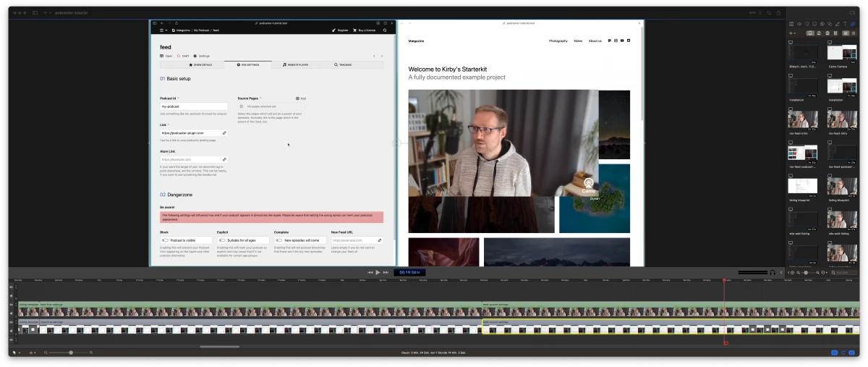Viewport: 868px width, 367px height.
Task: Toggle headphones audio monitoring icon
Action: (772, 272)
